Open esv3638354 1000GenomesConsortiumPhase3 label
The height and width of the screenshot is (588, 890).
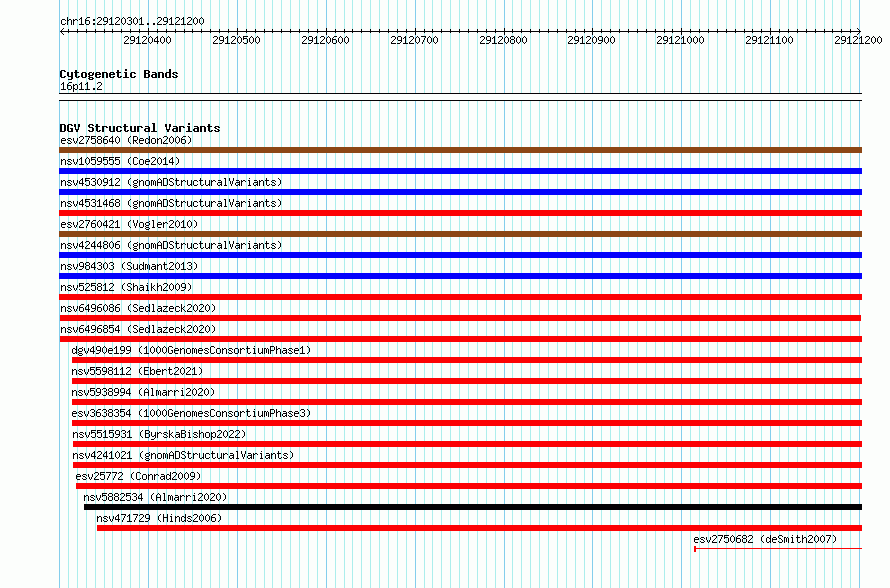point(191,413)
